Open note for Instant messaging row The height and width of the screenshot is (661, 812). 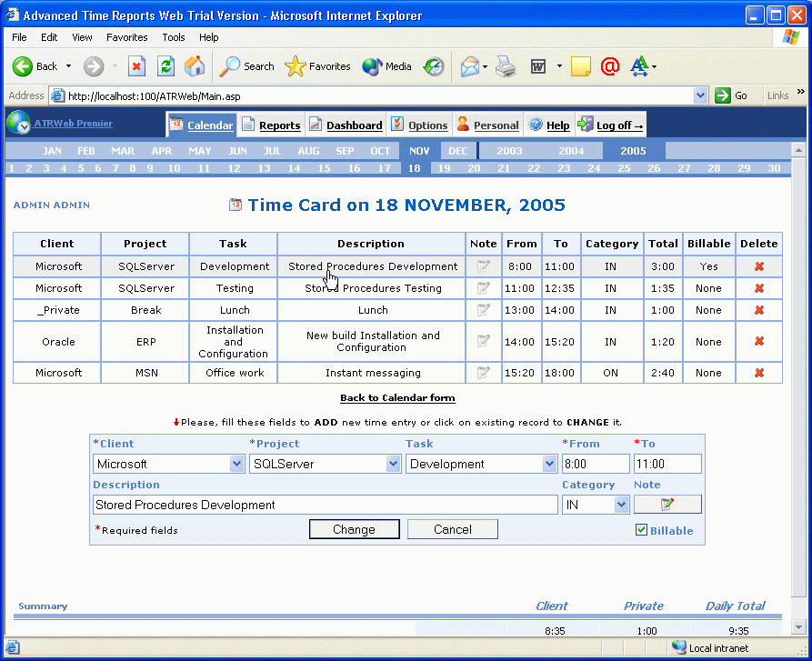coord(483,373)
